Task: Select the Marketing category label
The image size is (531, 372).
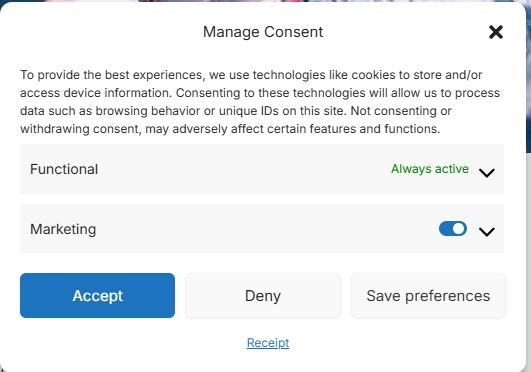Action: 63,229
